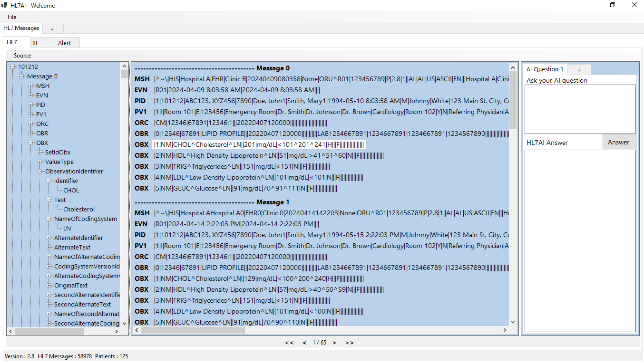The image size is (644, 364).
Task: Collapse the OBX segment node
Action: [x=31, y=143]
